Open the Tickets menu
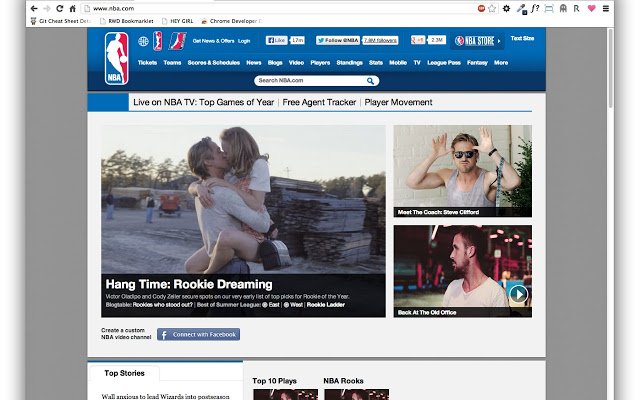Screen dimensions: 640x400 click(147, 63)
